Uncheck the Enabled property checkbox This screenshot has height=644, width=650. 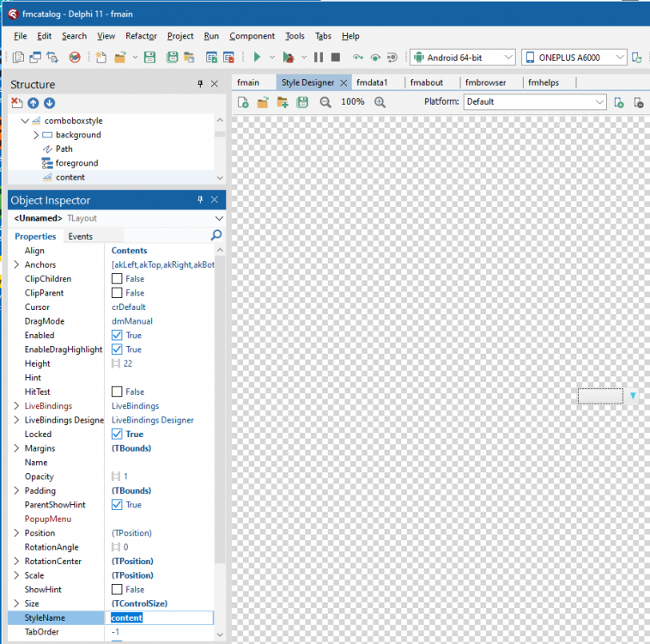pos(117,335)
